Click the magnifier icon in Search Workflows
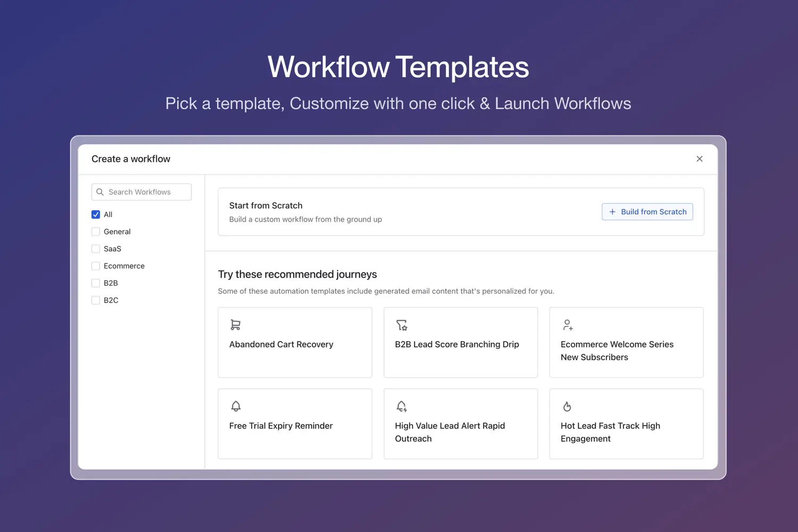Screen dimensions: 798x532 pyautogui.click(x=100, y=192)
